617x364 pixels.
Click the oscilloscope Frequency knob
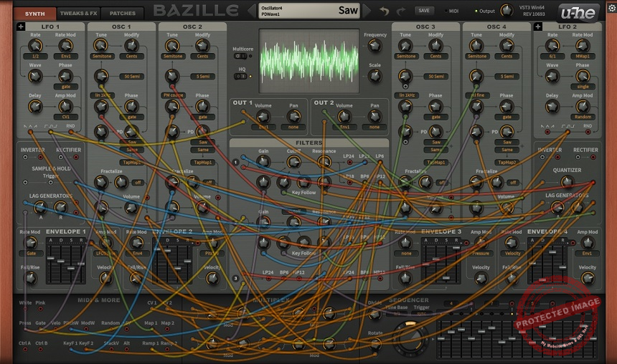tap(375, 46)
